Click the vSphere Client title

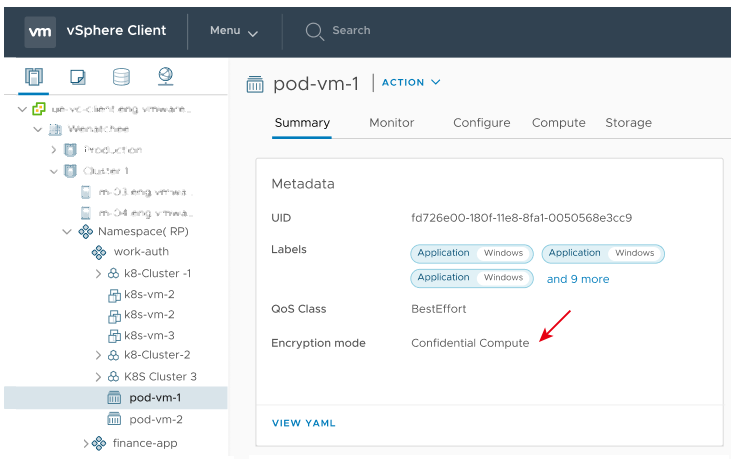116,31
